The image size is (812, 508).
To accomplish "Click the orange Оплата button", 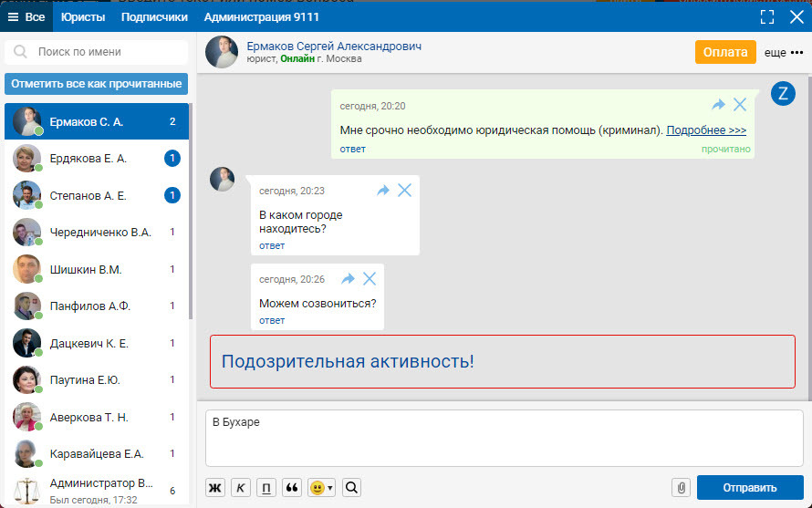I will pos(725,53).
